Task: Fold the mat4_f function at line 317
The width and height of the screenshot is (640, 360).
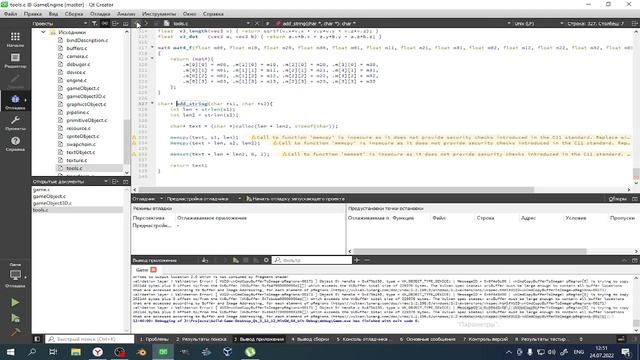Action: pyautogui.click(x=152, y=47)
